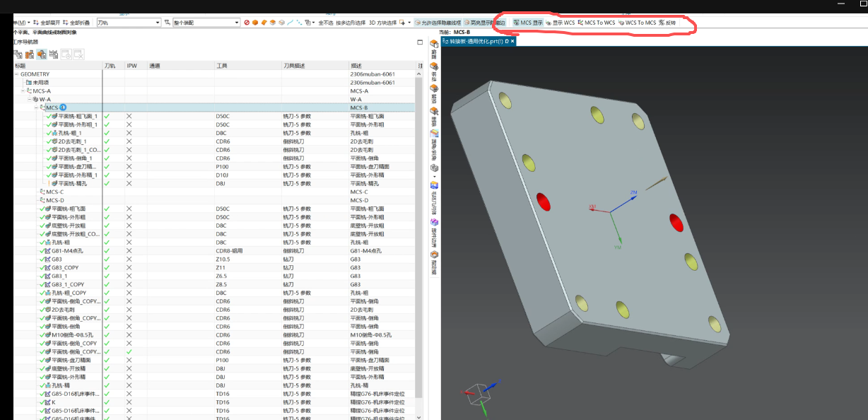The width and height of the screenshot is (868, 420).
Task: Toggle 允许选择隐藏线框 option
Action: [x=438, y=23]
